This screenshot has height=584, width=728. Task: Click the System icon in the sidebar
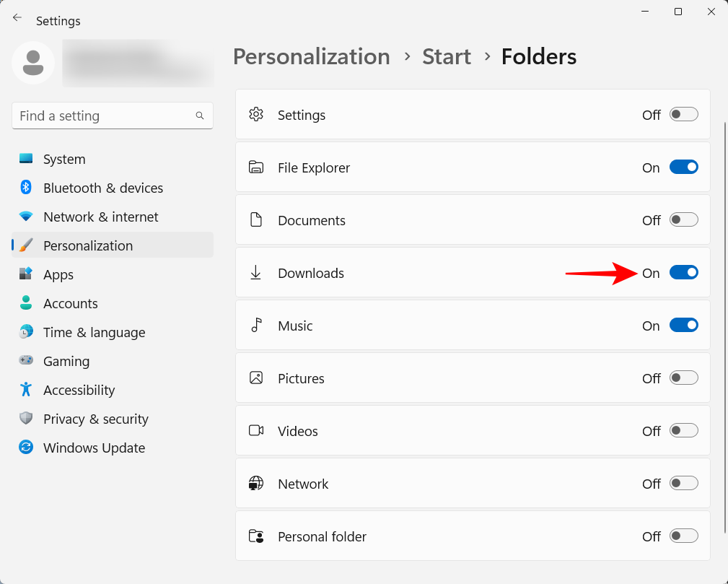point(25,159)
